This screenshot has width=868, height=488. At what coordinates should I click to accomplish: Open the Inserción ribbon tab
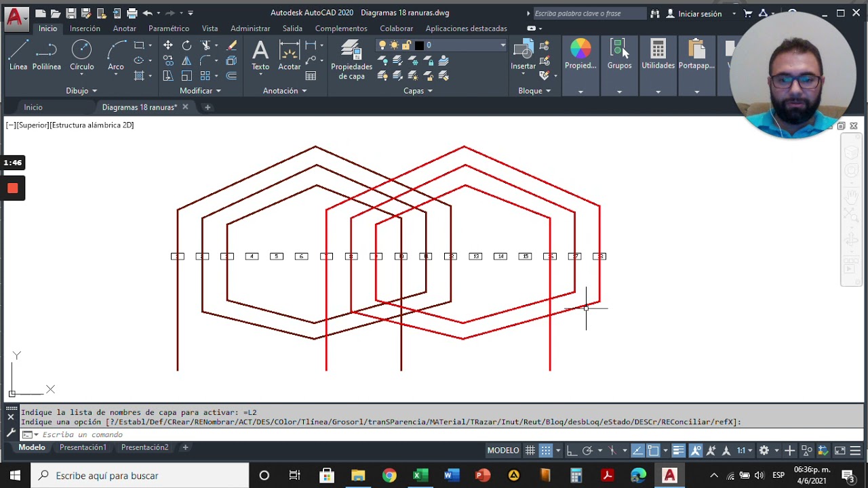[85, 28]
